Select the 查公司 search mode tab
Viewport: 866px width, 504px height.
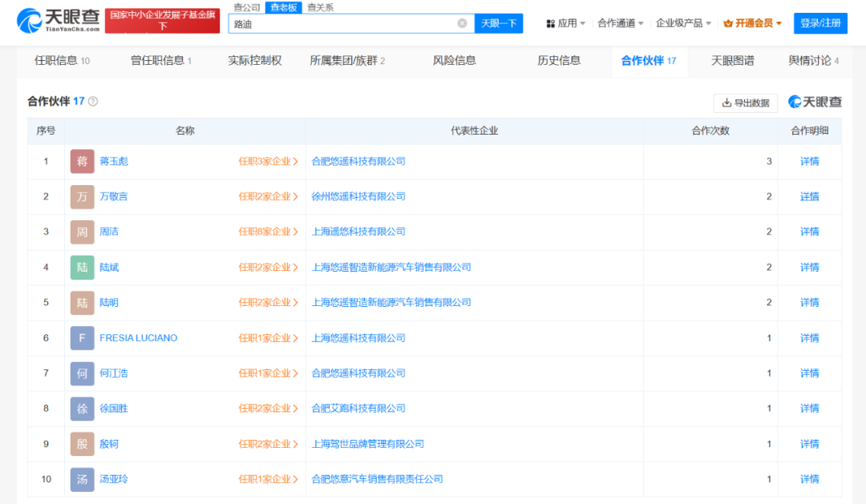click(246, 7)
